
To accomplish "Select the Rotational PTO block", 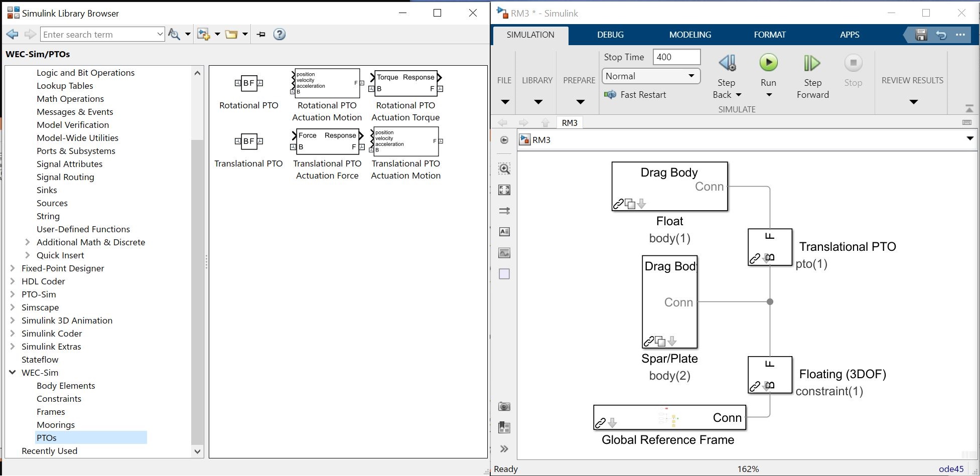I will [249, 83].
